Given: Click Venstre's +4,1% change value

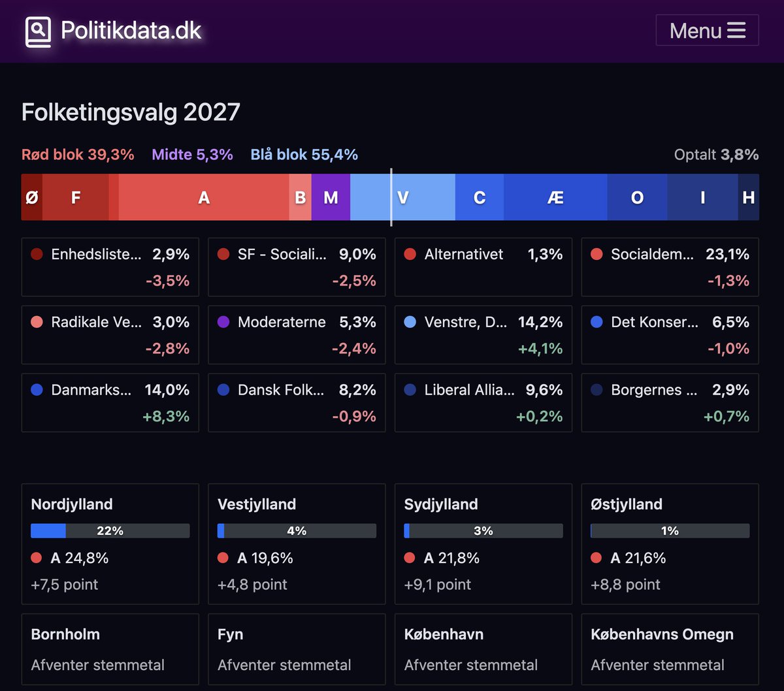Looking at the screenshot, I should click(540, 349).
